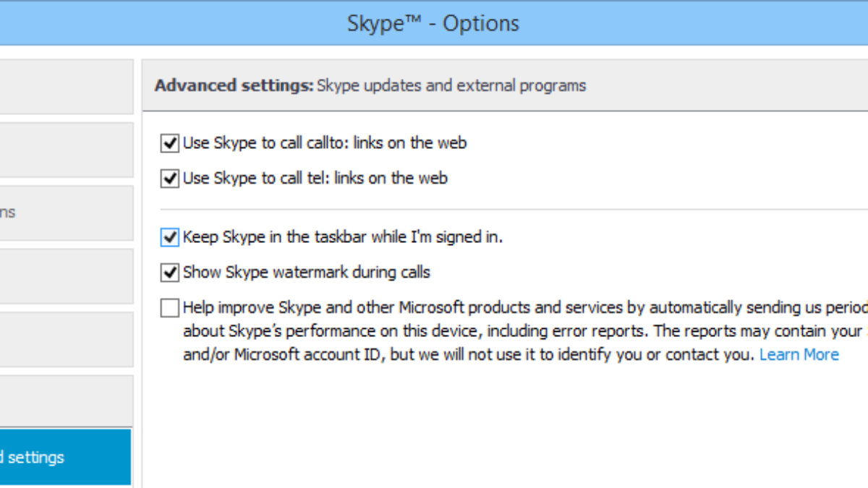Open the Learn More link
Screen dimensions: 868x488
[799, 354]
